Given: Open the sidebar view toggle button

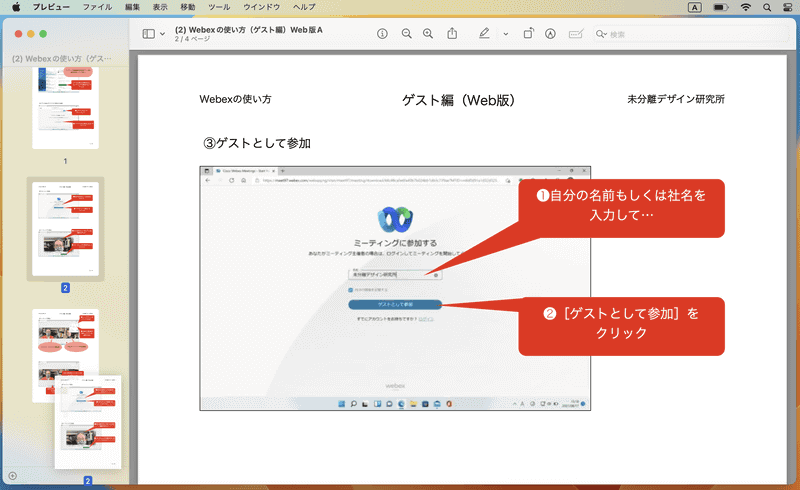Looking at the screenshot, I should coord(148,34).
